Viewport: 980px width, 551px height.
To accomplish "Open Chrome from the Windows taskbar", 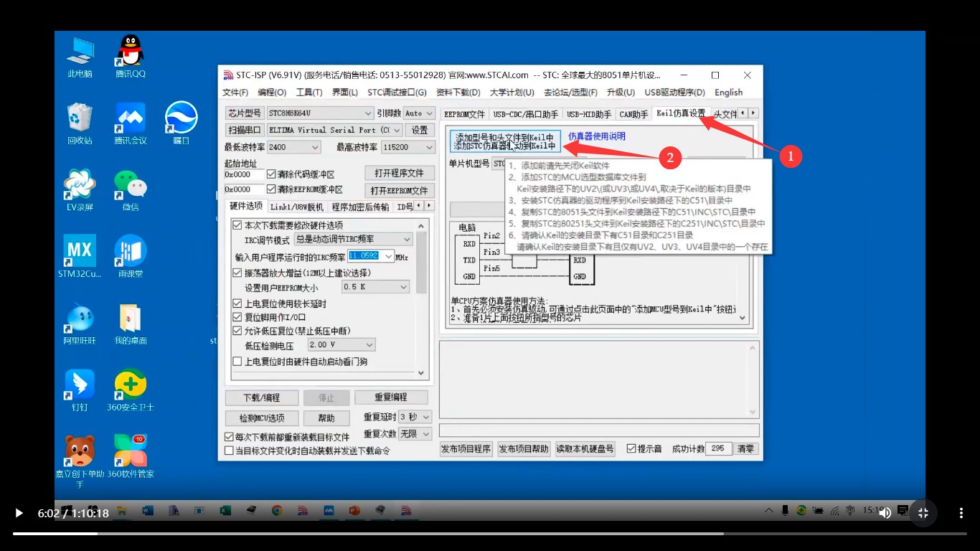I will click(277, 511).
